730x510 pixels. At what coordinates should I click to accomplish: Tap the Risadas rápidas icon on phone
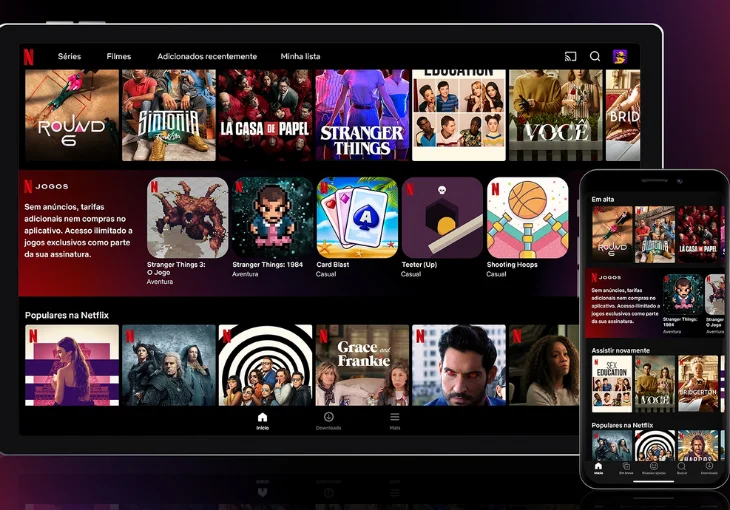pos(654,466)
